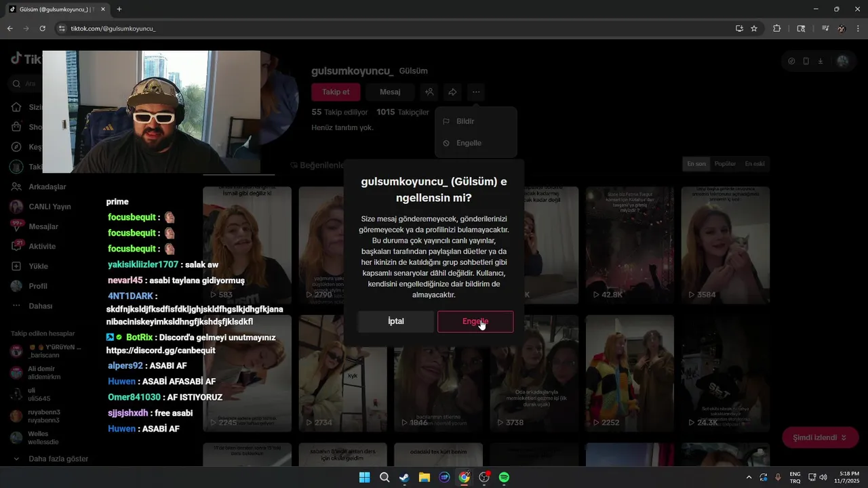The height and width of the screenshot is (488, 868).
Task: Open the video thumbnail with 3584 views
Action: (x=725, y=245)
